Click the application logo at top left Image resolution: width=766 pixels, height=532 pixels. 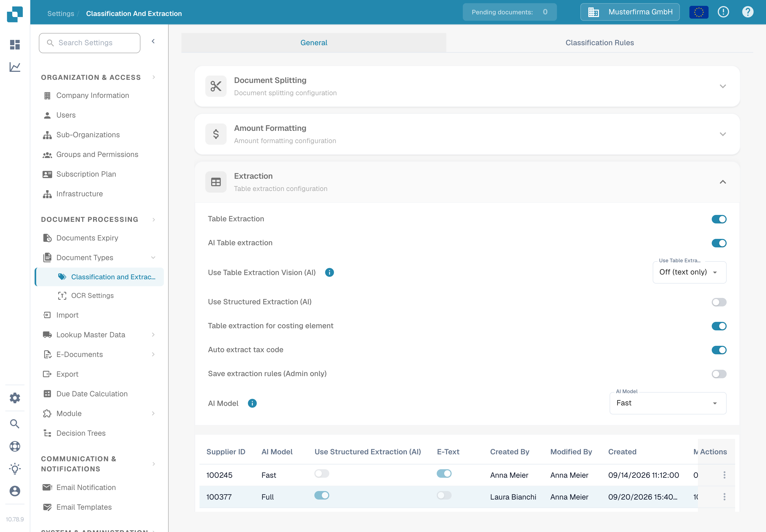(x=15, y=14)
